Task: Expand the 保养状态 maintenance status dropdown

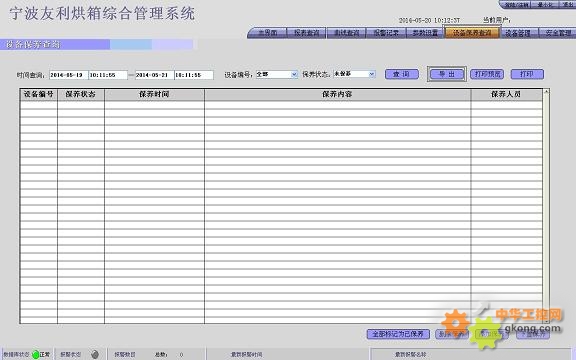Action: [x=372, y=74]
